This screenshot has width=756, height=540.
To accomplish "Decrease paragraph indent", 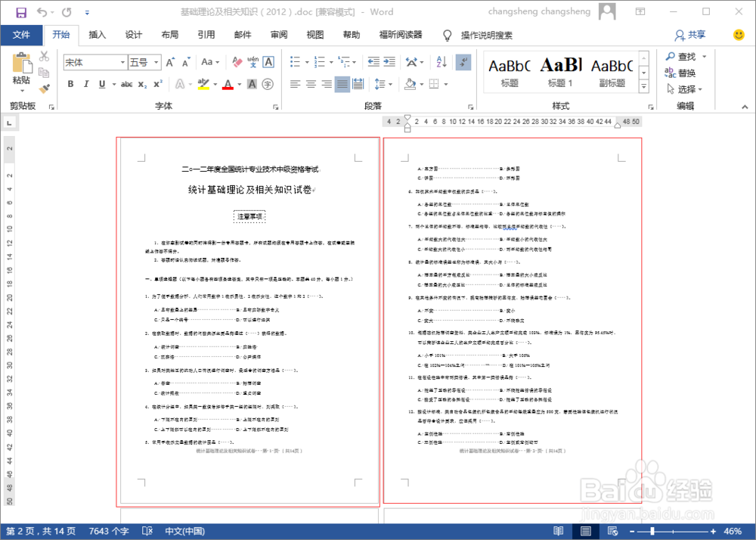I will tap(373, 62).
